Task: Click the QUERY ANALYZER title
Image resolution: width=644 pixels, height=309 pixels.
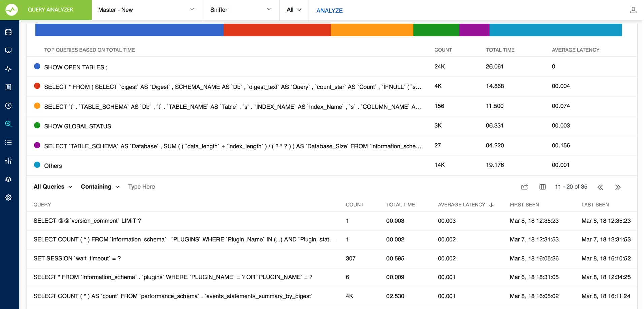Action: pyautogui.click(x=50, y=10)
